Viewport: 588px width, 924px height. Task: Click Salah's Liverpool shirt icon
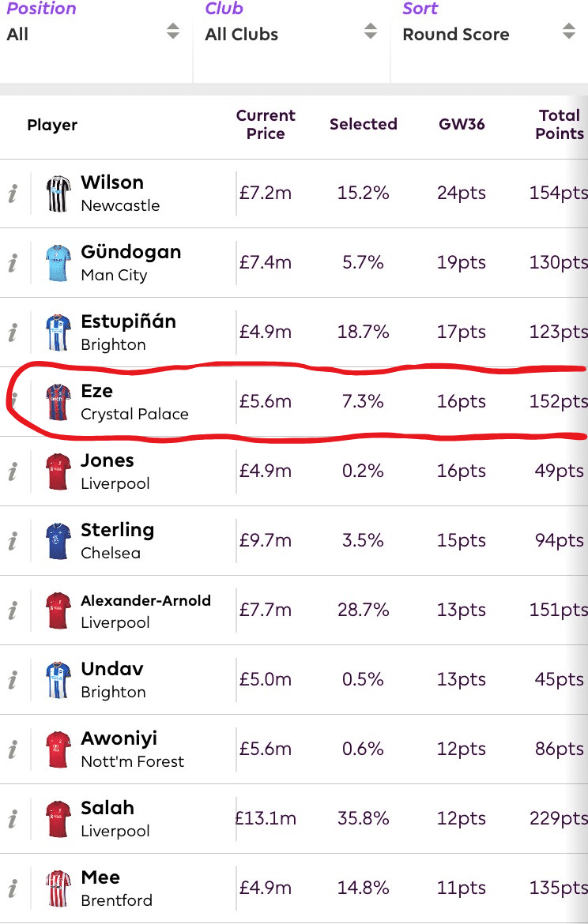pyautogui.click(x=58, y=818)
